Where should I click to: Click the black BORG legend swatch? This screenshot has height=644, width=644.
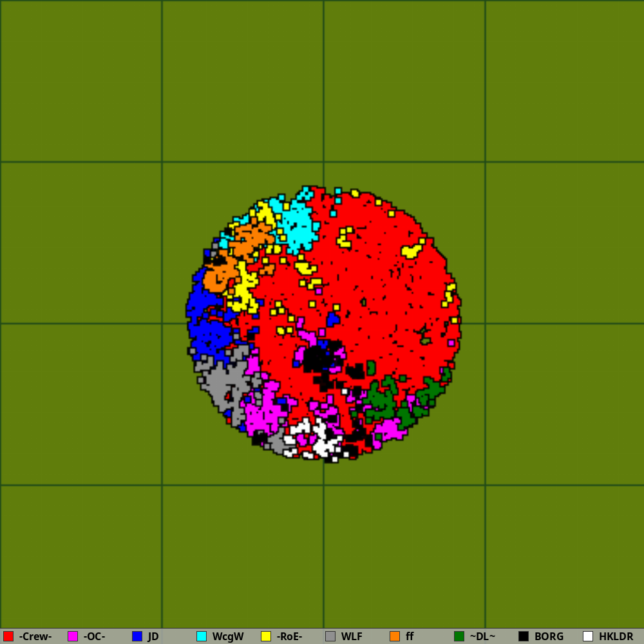(524, 636)
